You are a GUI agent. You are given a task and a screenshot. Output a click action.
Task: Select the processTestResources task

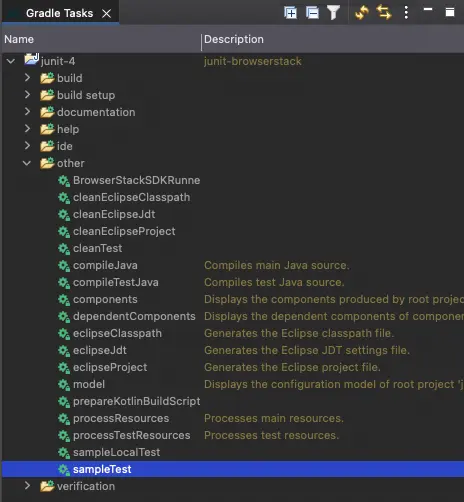[132, 435]
